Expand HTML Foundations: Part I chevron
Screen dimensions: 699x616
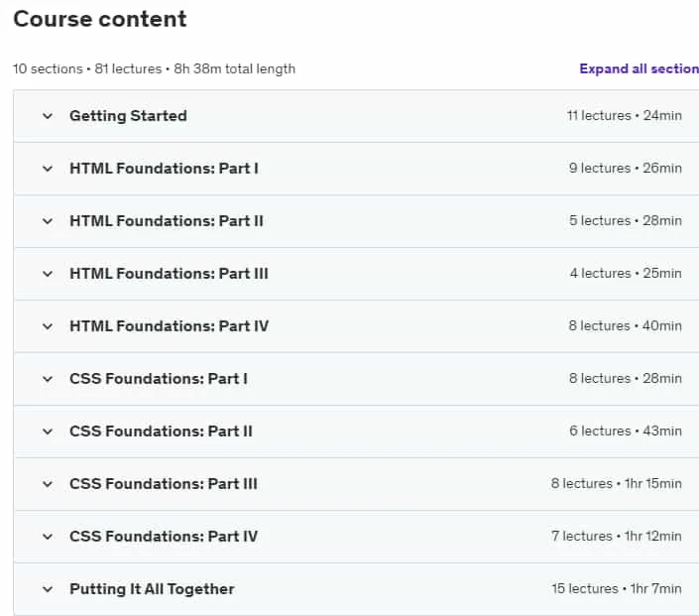[48, 169]
